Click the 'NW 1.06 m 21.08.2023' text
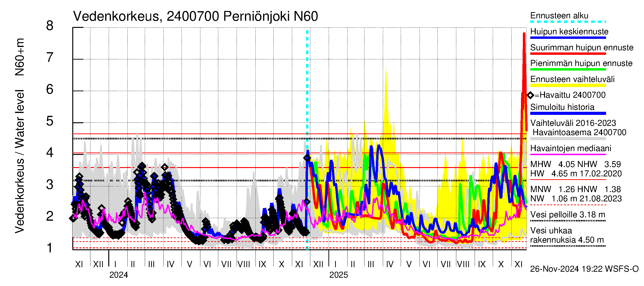Screen dimensions: 644x286 click(x=576, y=199)
